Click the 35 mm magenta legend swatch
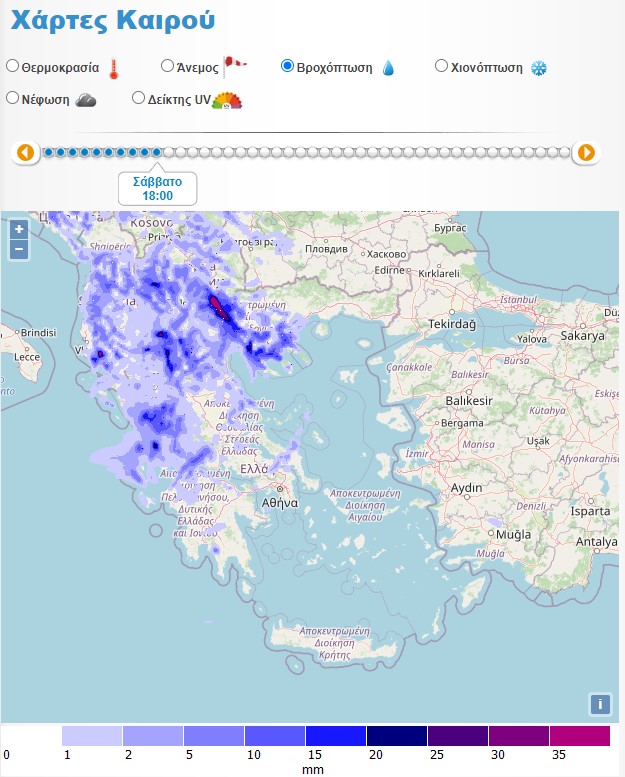This screenshot has width=625, height=777. click(580, 736)
